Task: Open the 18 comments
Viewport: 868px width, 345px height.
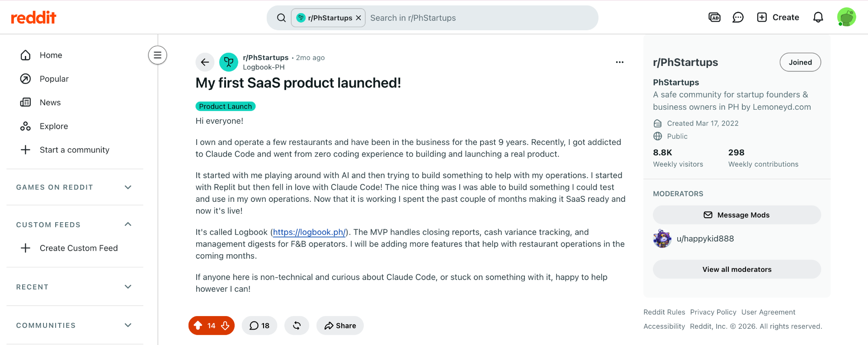Action: point(259,326)
